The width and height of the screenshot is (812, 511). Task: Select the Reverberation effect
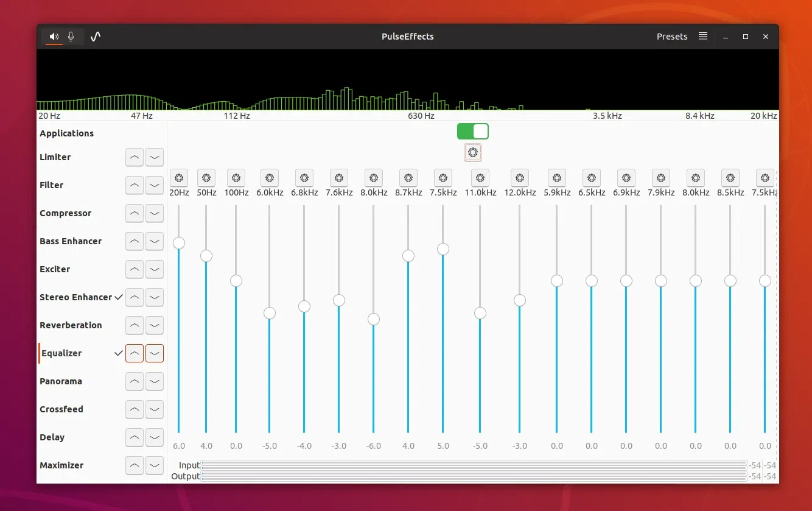click(x=71, y=325)
